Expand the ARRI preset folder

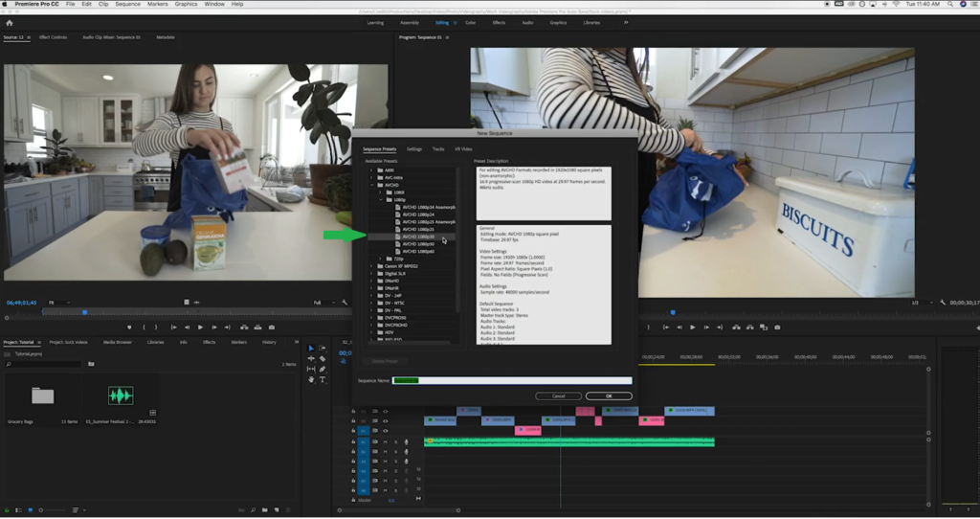pos(371,170)
